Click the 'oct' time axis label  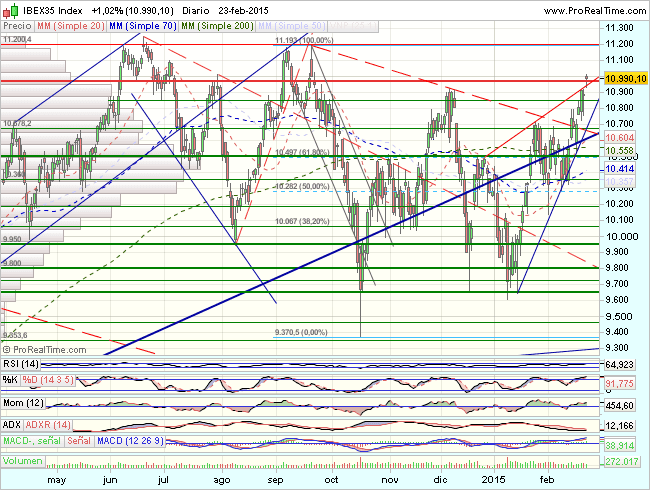click(x=331, y=480)
